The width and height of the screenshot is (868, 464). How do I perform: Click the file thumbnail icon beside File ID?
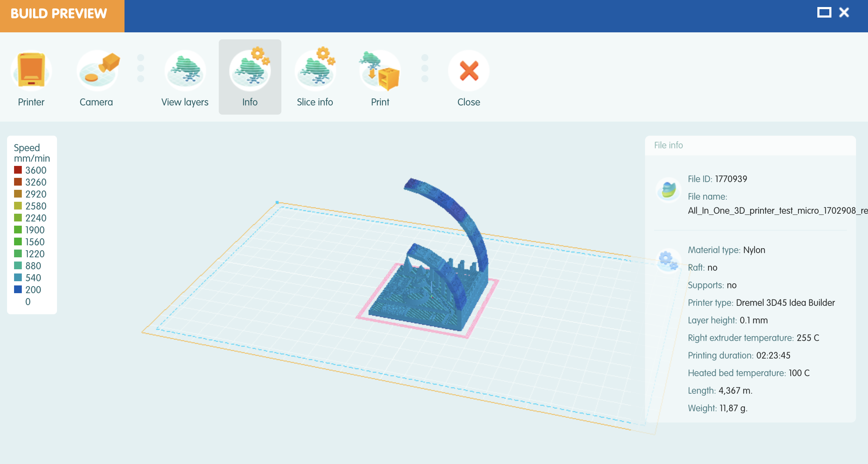pos(668,190)
